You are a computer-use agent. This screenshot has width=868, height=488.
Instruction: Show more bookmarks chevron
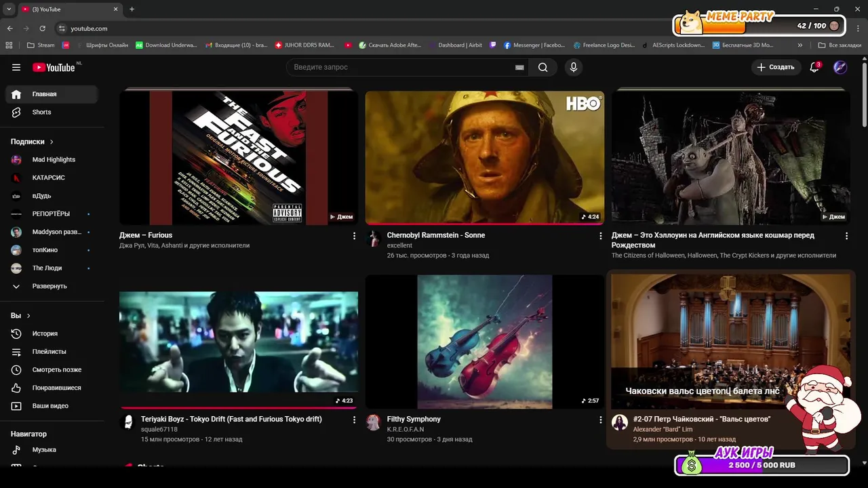click(800, 45)
